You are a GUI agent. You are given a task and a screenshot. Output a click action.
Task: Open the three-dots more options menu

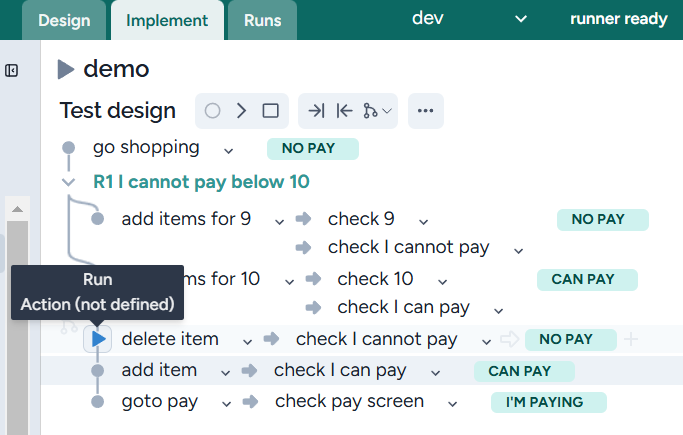[x=425, y=111]
